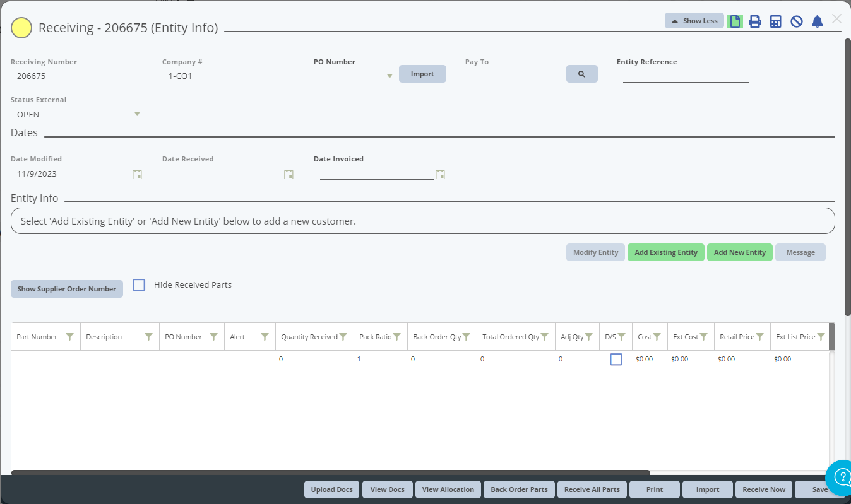Open the calculator icon in header

(776, 21)
